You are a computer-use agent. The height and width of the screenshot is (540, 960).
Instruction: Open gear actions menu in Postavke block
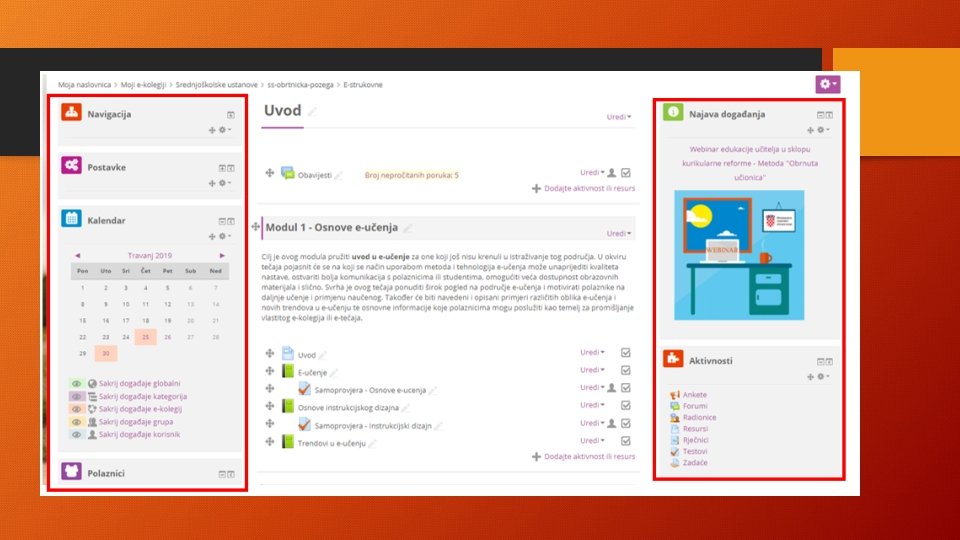click(x=225, y=183)
